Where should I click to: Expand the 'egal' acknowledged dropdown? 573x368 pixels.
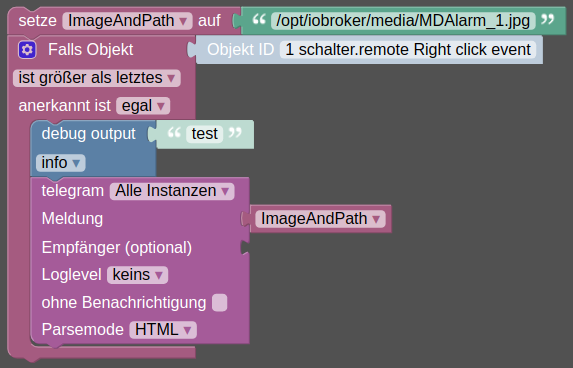click(143, 106)
